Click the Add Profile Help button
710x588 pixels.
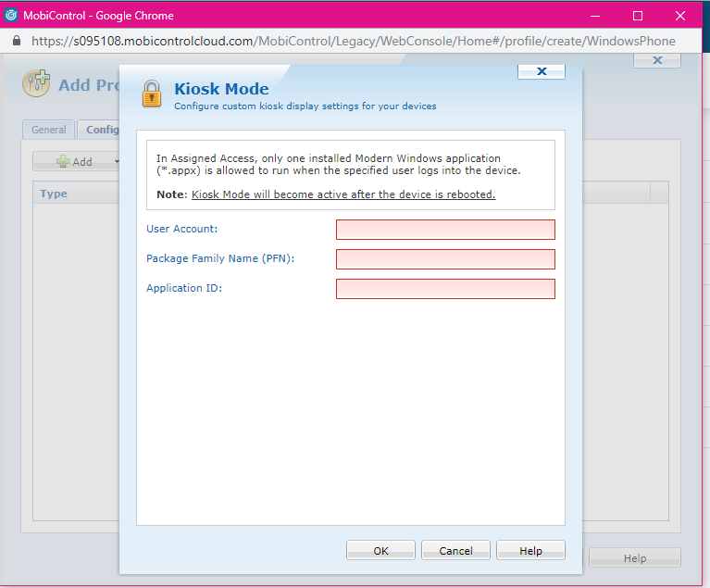634,558
